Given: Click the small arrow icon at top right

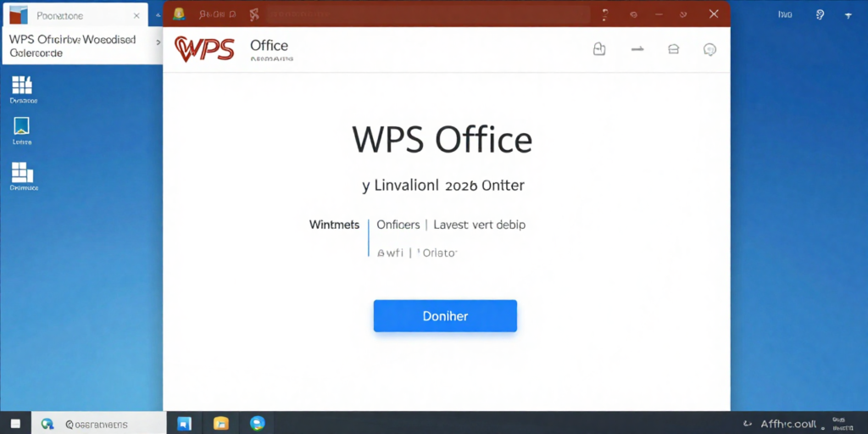Looking at the screenshot, I should pos(848,15).
